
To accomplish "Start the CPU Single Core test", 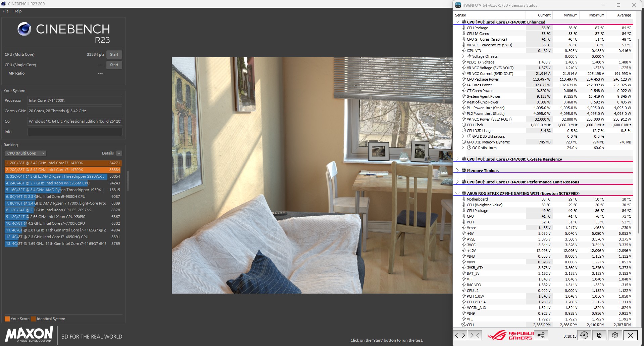I will [x=114, y=65].
